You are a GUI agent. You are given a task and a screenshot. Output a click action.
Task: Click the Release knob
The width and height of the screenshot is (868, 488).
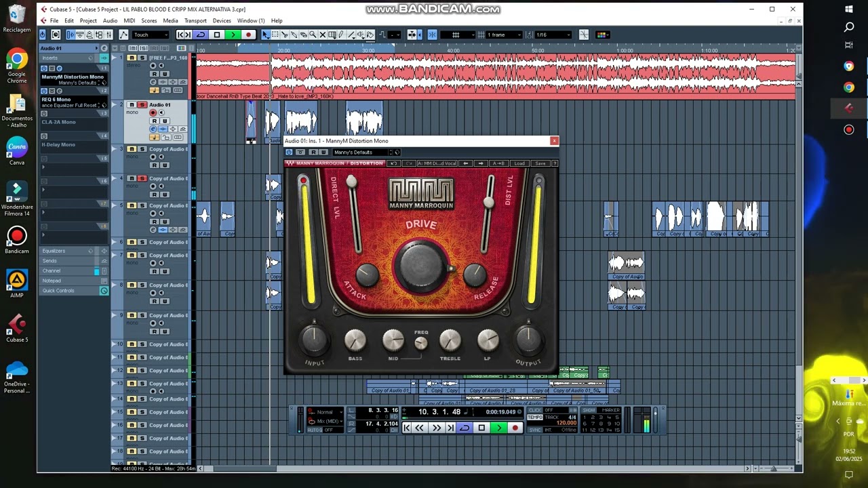(475, 274)
